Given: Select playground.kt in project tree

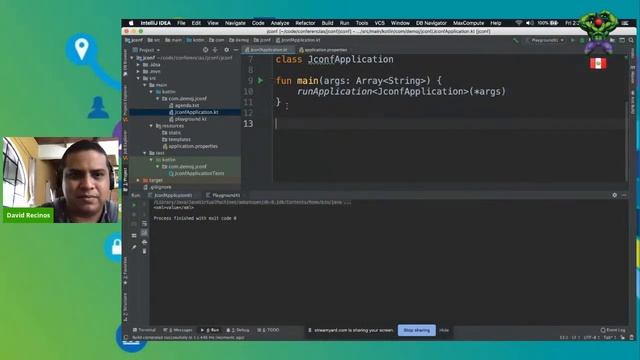Looking at the screenshot, I should [188, 119].
